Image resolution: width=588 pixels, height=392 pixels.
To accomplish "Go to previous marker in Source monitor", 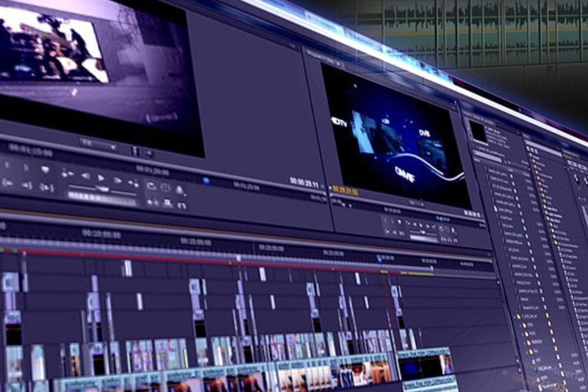I will click(67, 173).
